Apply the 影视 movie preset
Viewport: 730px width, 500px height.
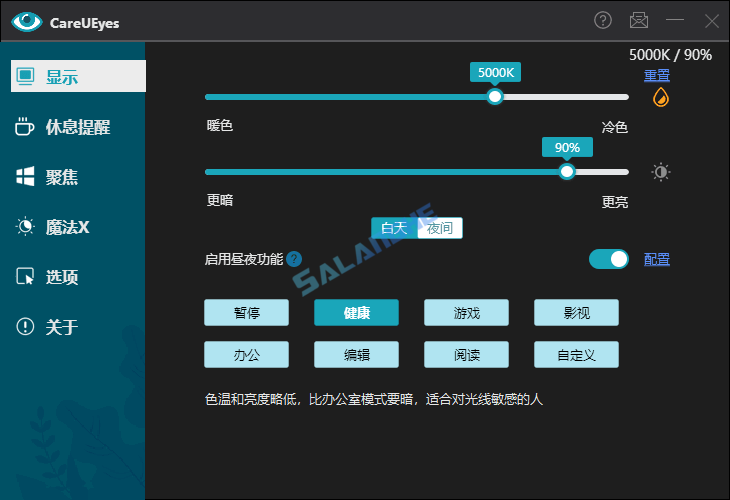coord(576,312)
